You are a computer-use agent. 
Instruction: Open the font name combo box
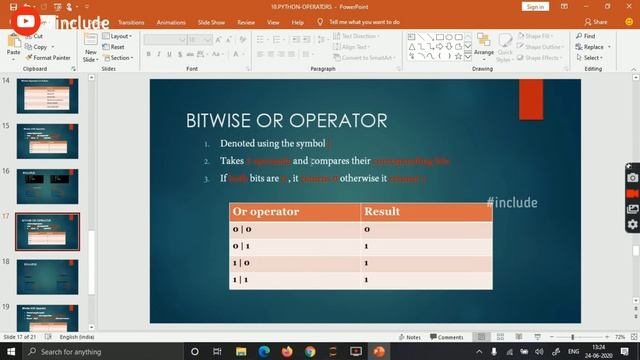tap(165, 40)
